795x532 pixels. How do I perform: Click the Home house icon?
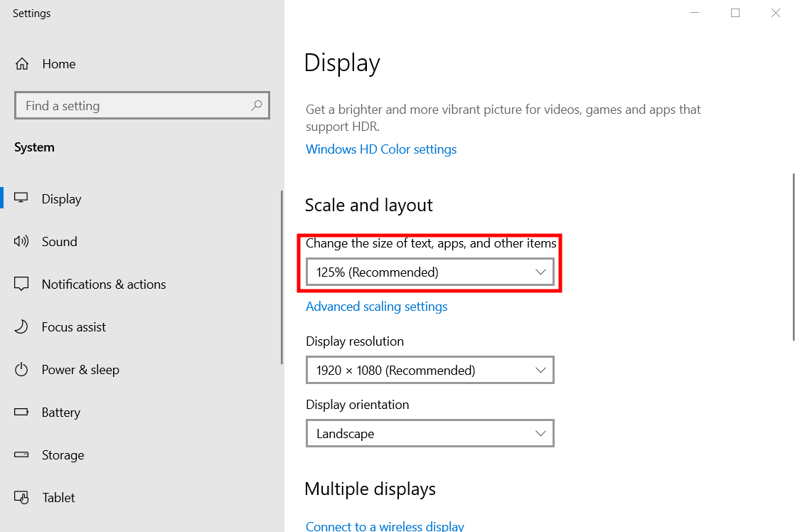point(22,64)
